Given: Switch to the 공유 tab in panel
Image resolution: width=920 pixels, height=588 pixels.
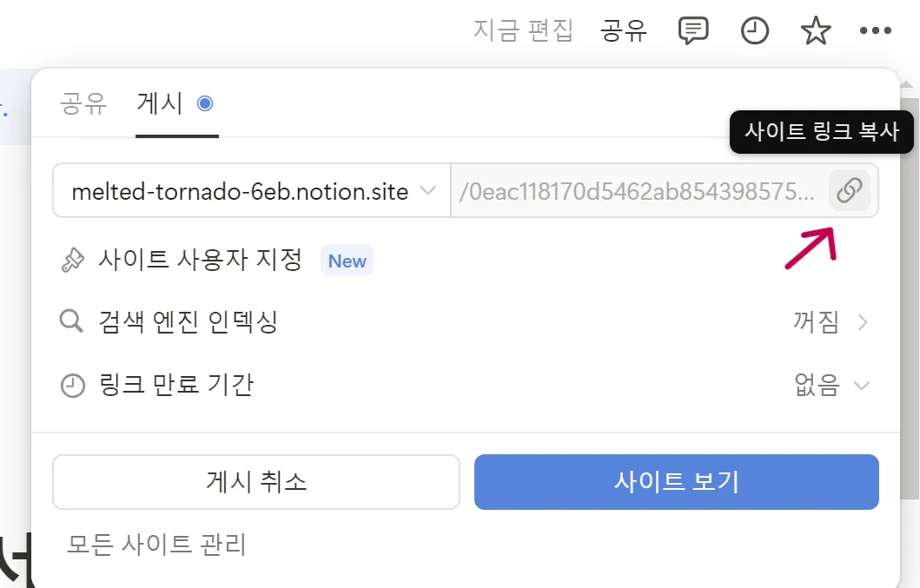Looking at the screenshot, I should pos(83,104).
